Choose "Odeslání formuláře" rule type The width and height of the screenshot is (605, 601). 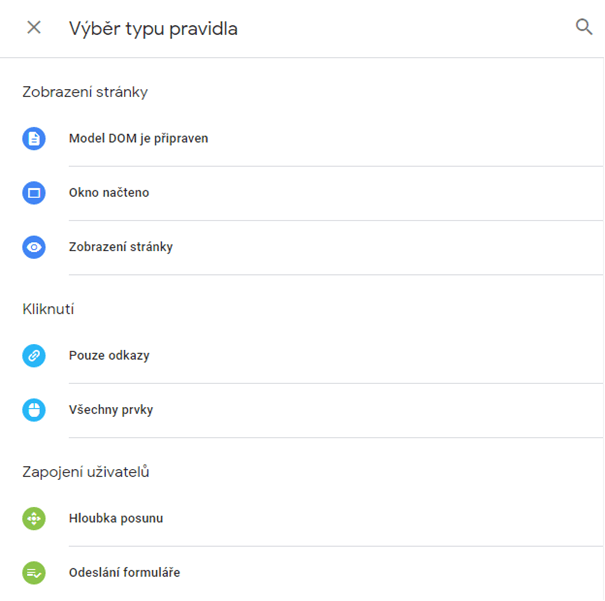pos(124,573)
